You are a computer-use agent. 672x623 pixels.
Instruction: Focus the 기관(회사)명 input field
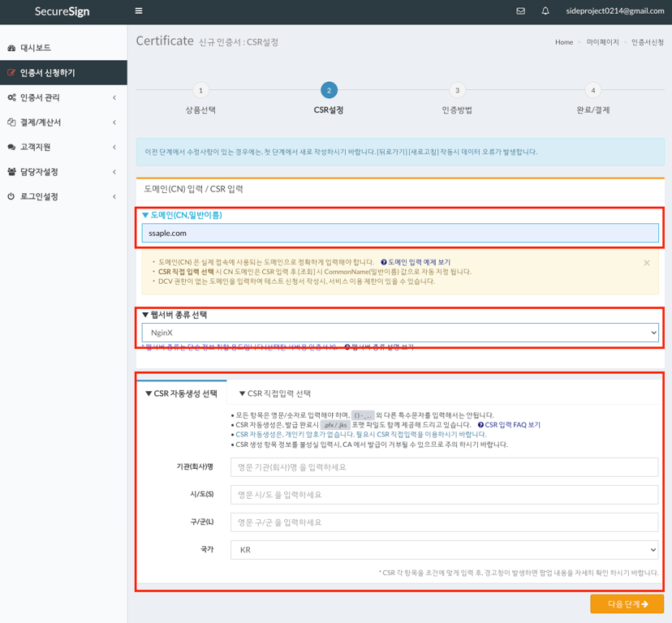[444, 467]
